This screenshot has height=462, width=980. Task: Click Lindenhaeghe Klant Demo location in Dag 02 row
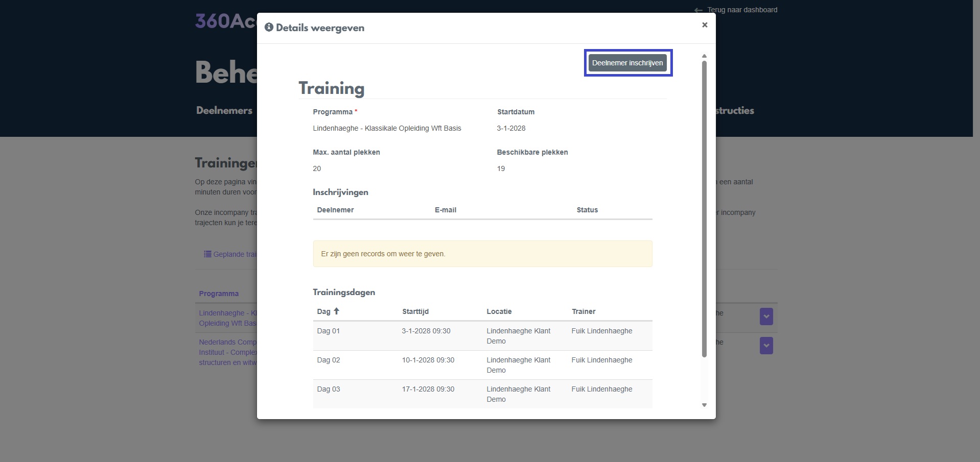(x=519, y=365)
